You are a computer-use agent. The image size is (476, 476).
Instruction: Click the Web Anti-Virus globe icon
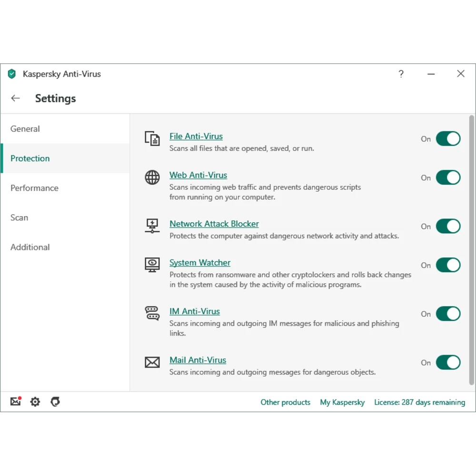point(152,178)
